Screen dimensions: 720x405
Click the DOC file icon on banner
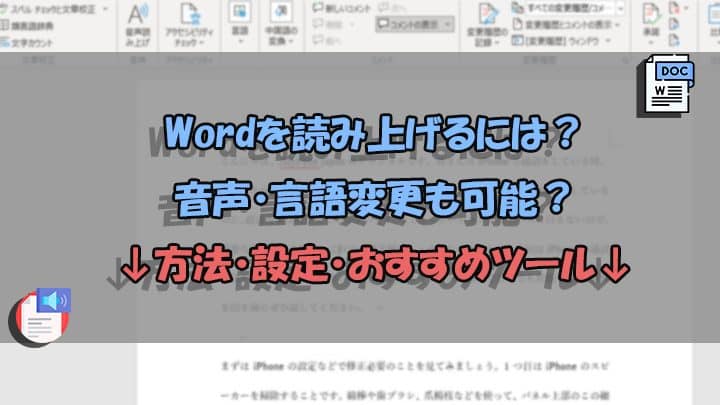point(666,85)
